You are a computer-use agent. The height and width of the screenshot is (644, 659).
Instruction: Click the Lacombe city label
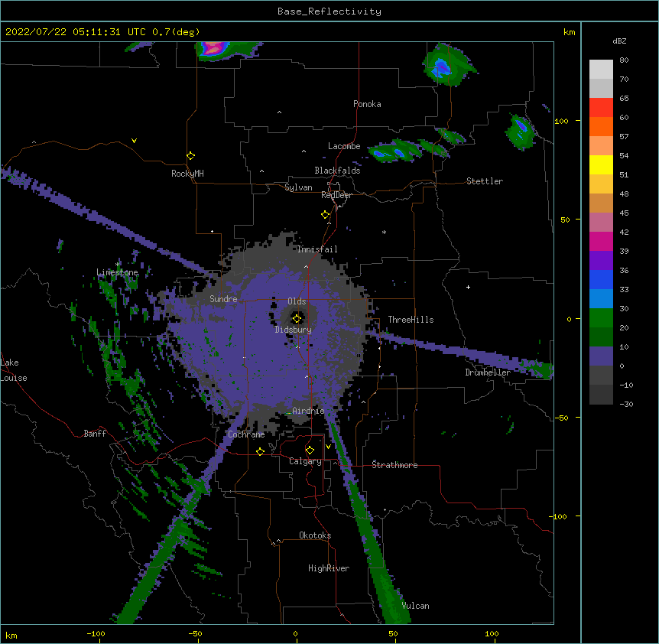point(344,146)
